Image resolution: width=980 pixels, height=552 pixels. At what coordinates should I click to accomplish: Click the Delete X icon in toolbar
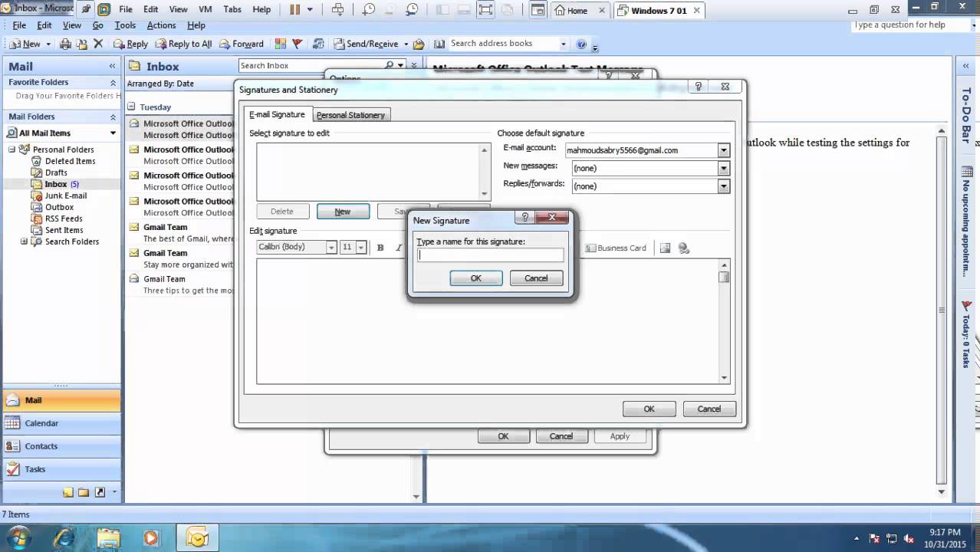point(98,44)
